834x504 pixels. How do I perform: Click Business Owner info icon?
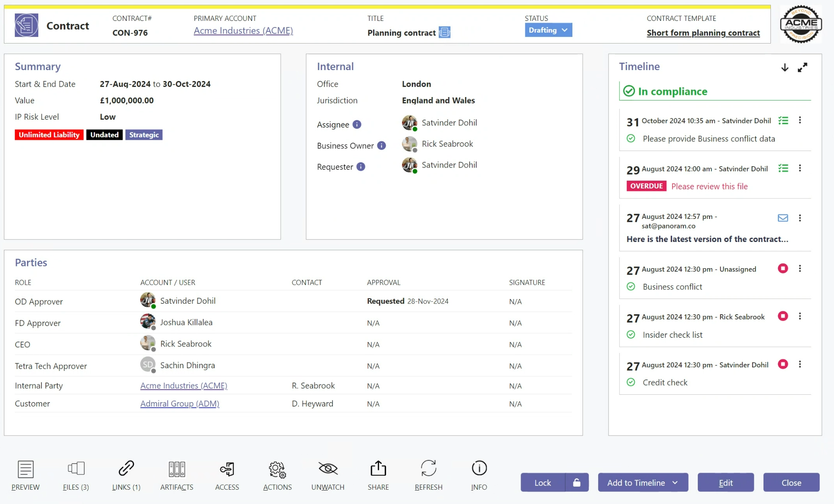pos(381,145)
